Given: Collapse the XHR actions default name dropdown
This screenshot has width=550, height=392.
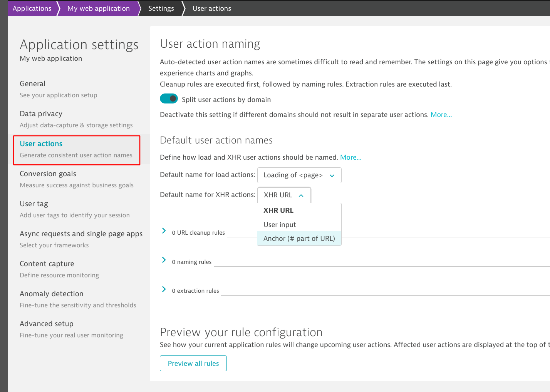Looking at the screenshot, I should (284, 195).
